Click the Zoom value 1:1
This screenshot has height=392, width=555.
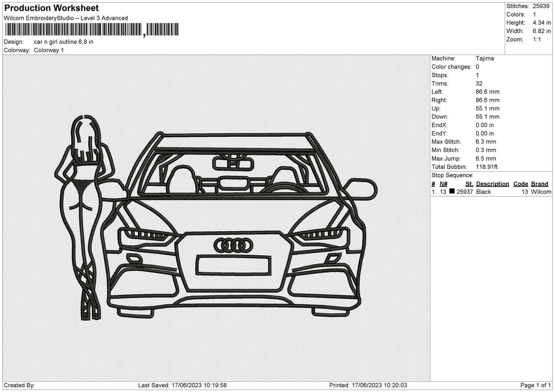pos(537,39)
